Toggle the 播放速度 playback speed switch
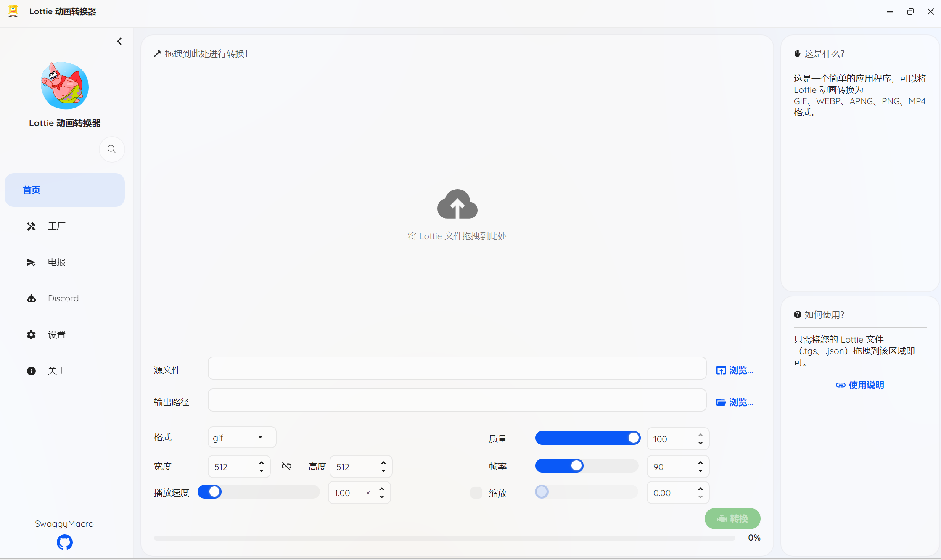This screenshot has height=560, width=941. coord(210,492)
